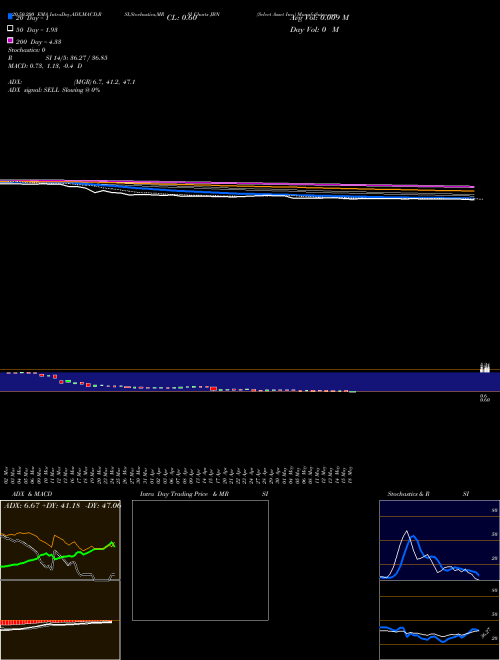Viewport: 500px width, 660px height.
Task: Click the blue 20 Day legend swatch
Action: tap(10, 17)
